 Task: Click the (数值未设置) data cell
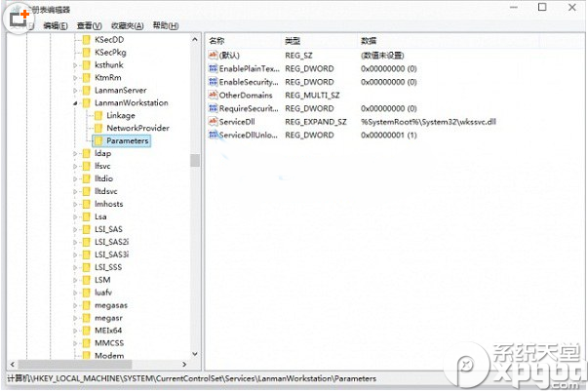pos(382,56)
